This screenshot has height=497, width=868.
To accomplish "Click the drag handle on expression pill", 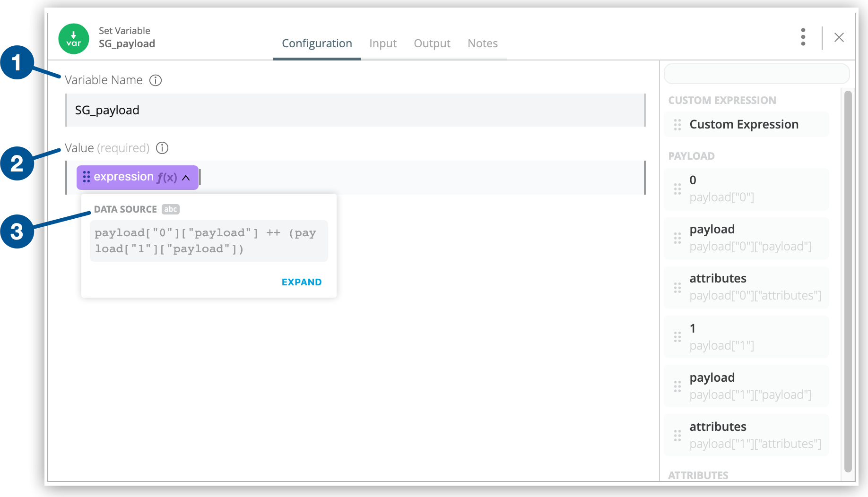I will pos(87,177).
